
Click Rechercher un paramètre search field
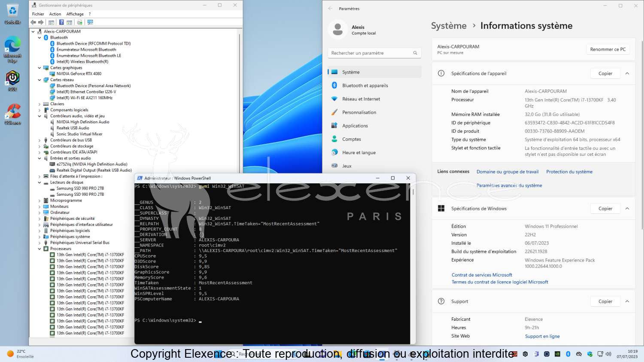pyautogui.click(x=374, y=53)
